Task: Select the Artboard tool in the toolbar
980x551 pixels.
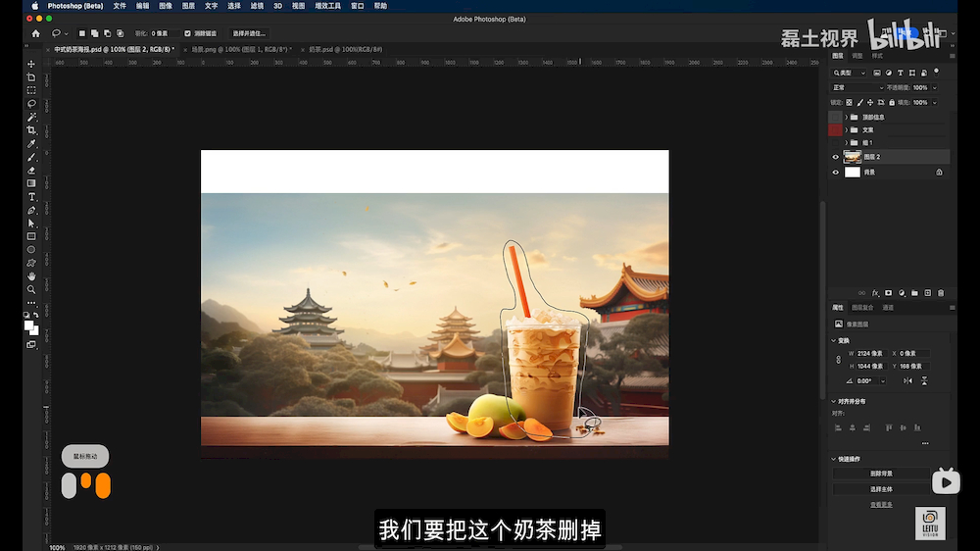Action: click(31, 76)
